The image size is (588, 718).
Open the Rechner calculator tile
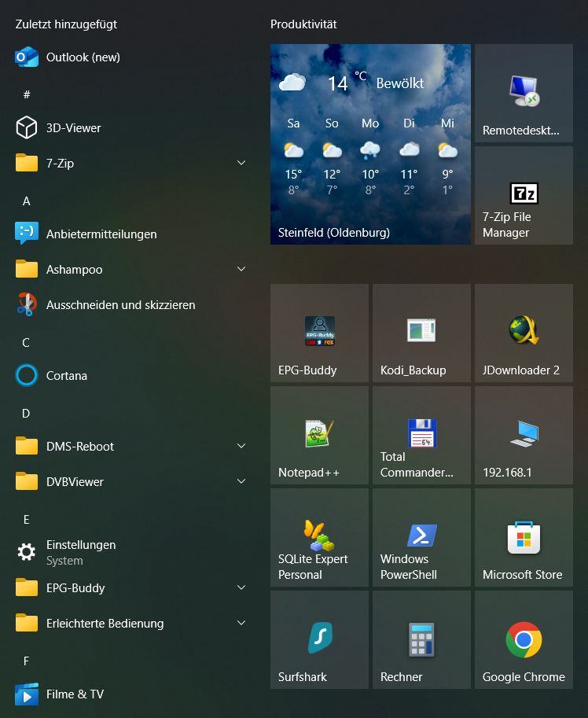tap(421, 639)
